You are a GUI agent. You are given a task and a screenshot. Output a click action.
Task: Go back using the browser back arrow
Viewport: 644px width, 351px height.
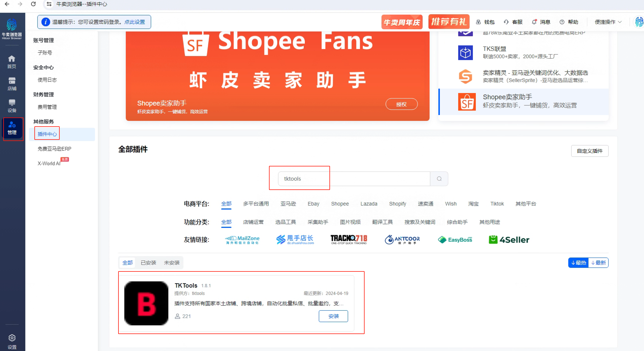(x=7, y=4)
